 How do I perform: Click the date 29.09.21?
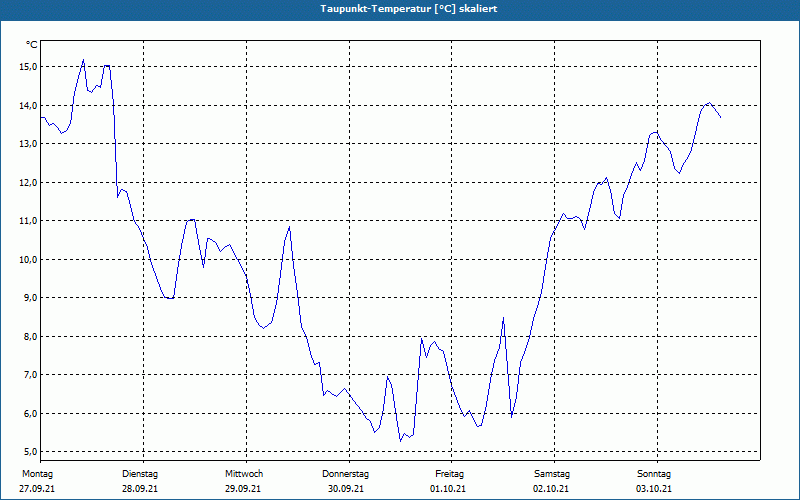click(x=243, y=489)
